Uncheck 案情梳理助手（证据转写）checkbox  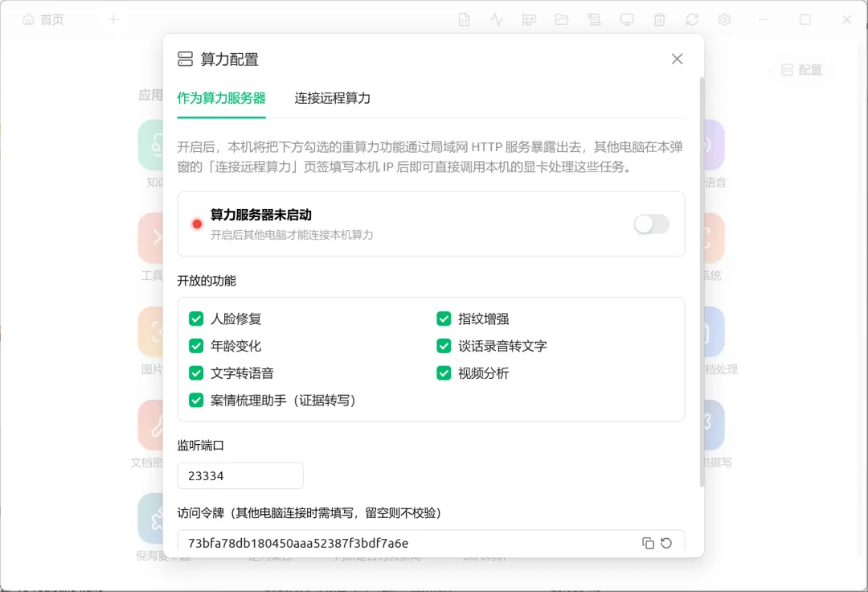tap(196, 401)
